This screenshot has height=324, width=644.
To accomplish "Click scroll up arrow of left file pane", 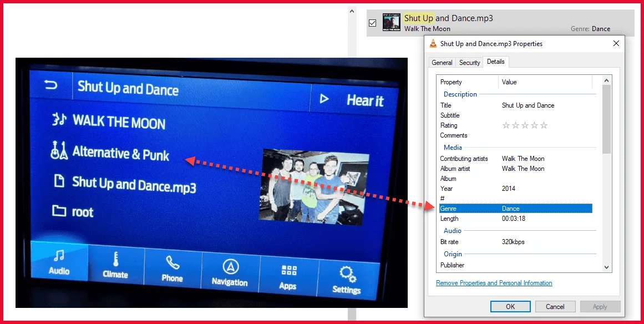I will tap(352, 12).
